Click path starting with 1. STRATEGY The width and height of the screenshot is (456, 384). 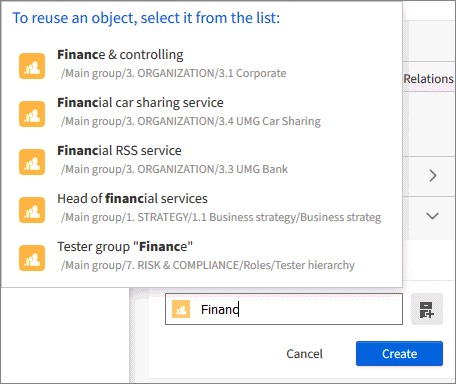coord(221,217)
